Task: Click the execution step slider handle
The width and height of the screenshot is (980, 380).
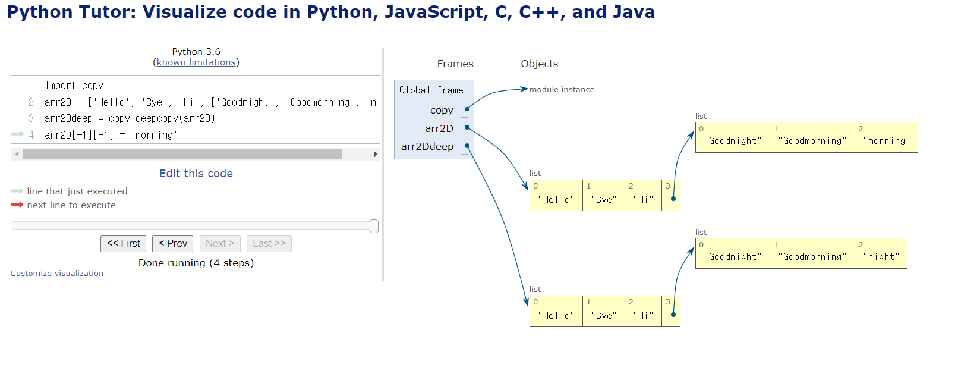Action: [x=374, y=226]
